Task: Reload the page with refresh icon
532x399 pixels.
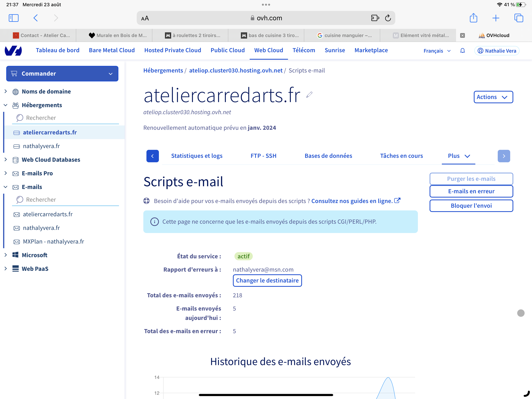Action: pos(388,18)
